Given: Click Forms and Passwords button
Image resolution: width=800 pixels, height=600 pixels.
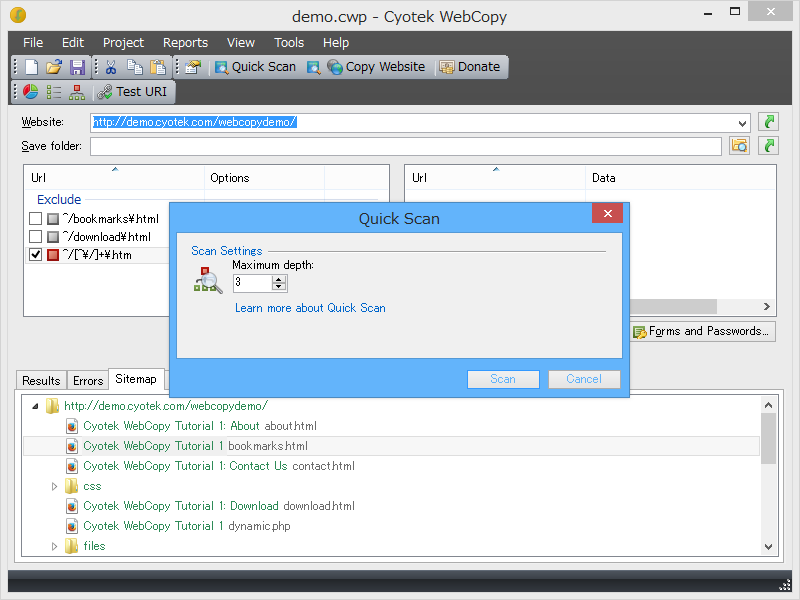Looking at the screenshot, I should 703,331.
